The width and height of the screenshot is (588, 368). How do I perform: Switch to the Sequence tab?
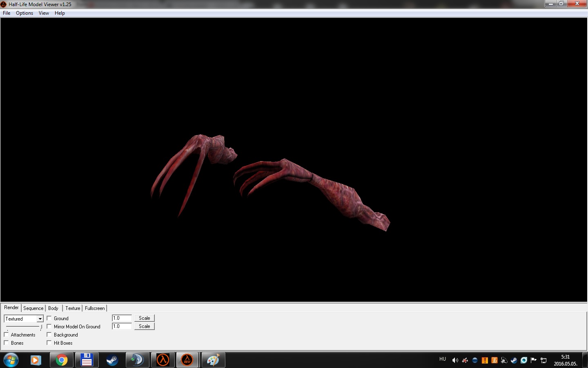(x=33, y=308)
